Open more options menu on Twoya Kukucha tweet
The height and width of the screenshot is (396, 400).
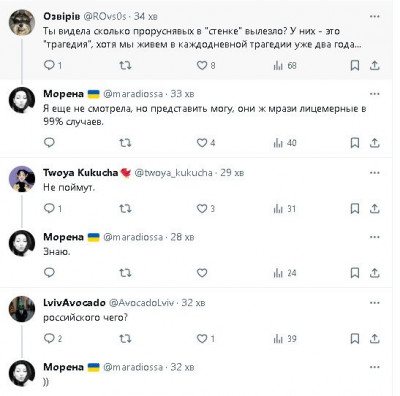coord(375,173)
